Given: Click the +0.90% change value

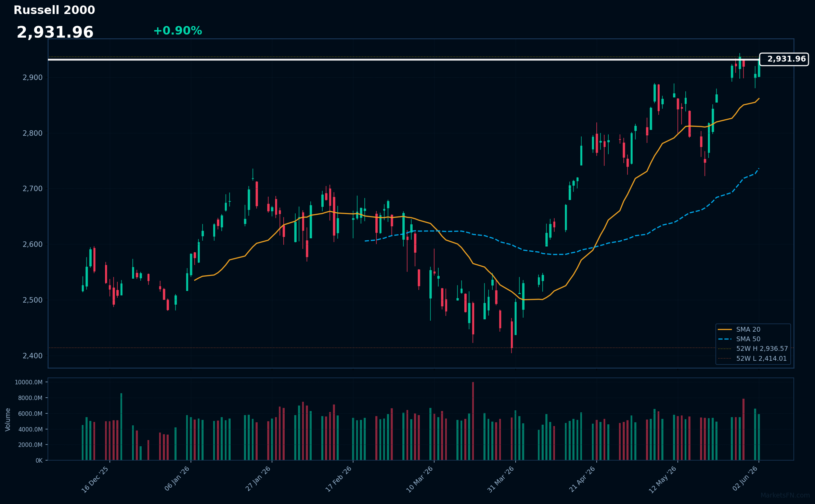Looking at the screenshot, I should (x=178, y=31).
